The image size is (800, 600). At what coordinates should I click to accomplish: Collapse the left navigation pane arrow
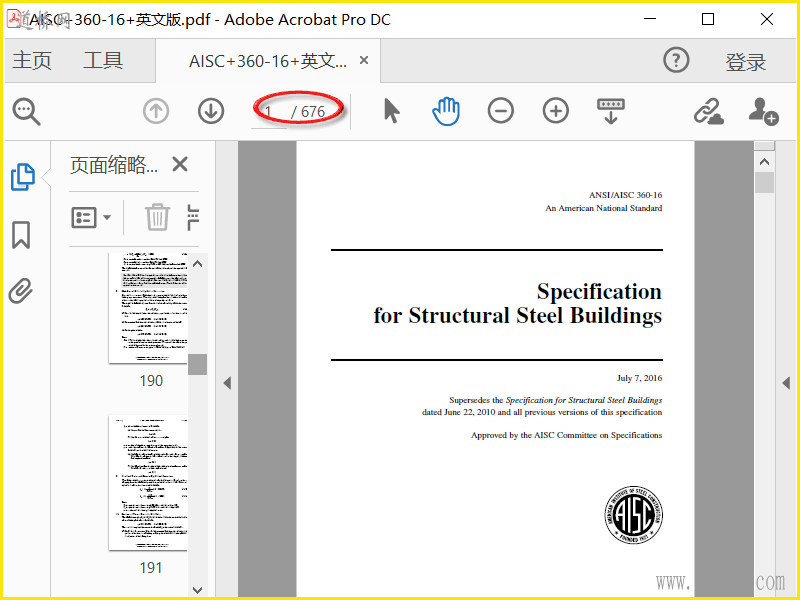pyautogui.click(x=227, y=383)
